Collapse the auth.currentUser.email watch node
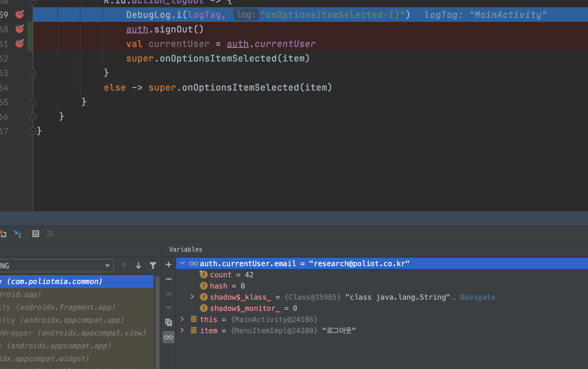 click(182, 263)
